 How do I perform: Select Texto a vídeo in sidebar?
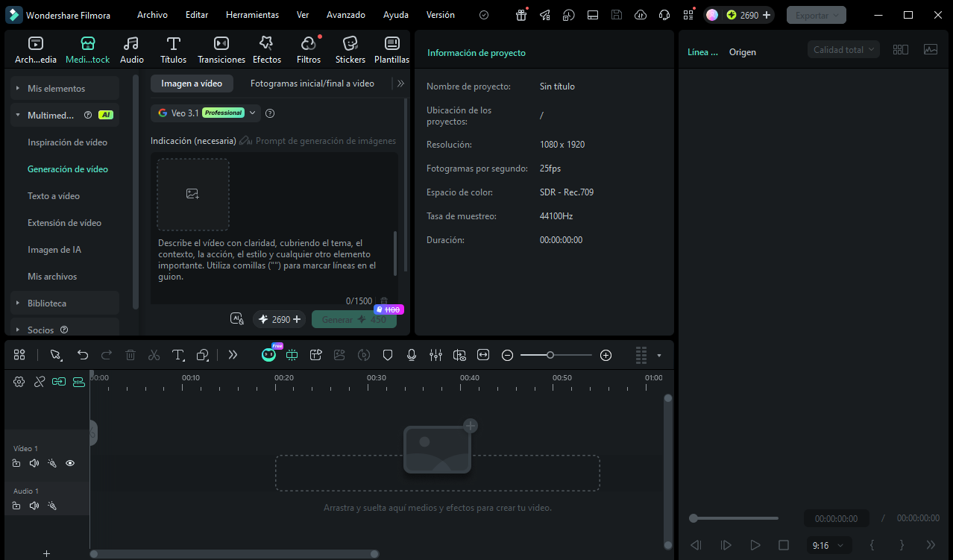(54, 196)
